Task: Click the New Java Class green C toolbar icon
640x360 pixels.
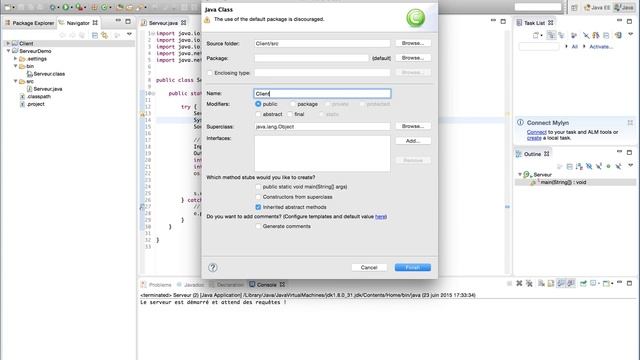Action: (104, 7)
